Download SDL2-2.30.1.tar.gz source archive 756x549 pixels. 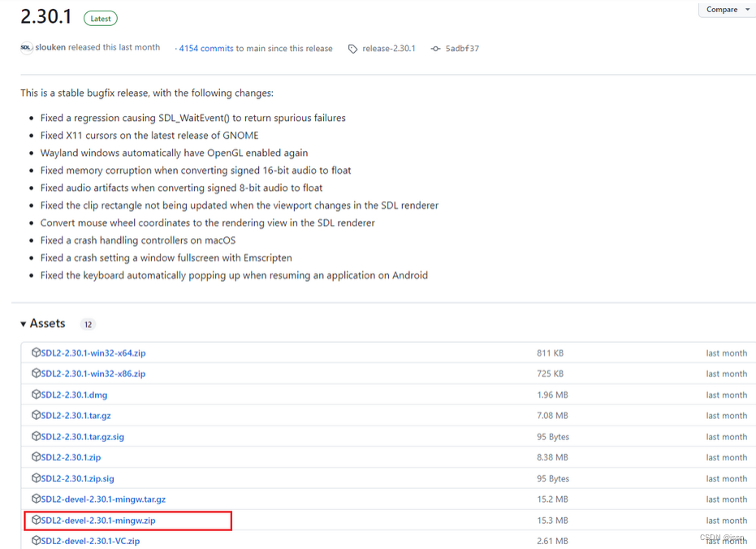click(x=76, y=416)
